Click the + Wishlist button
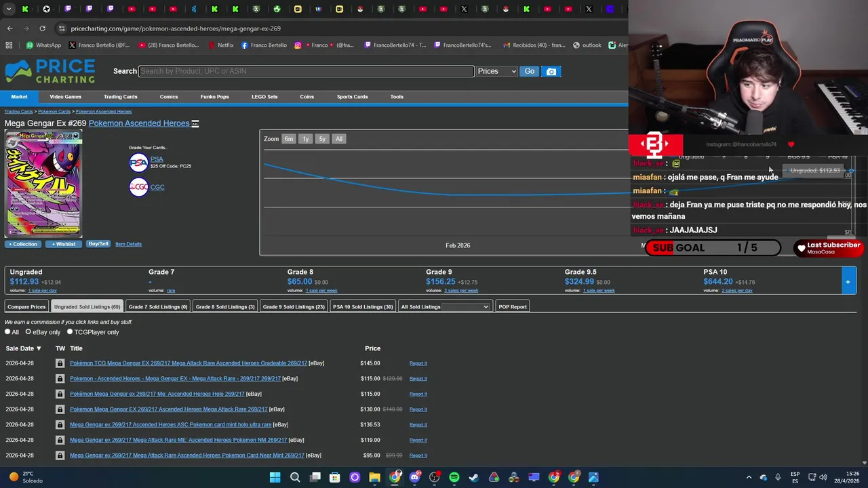This screenshot has width=868, height=488. [64, 244]
